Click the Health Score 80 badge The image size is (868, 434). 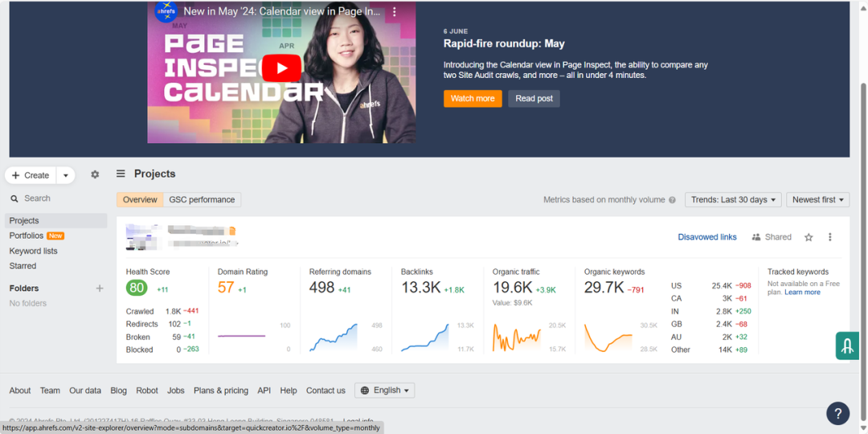pyautogui.click(x=137, y=288)
